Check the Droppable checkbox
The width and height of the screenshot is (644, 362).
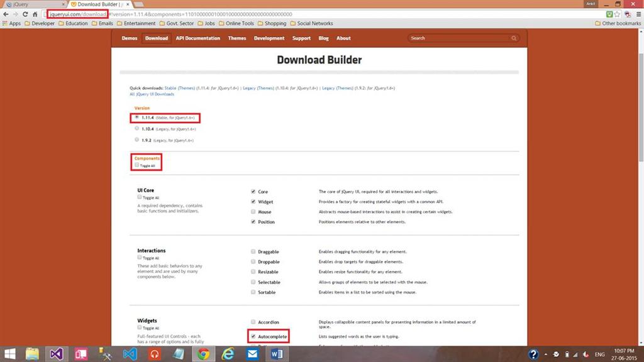253,261
